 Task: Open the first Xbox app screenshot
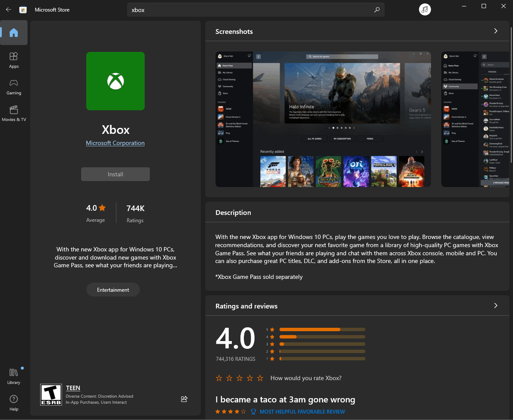[x=323, y=119]
